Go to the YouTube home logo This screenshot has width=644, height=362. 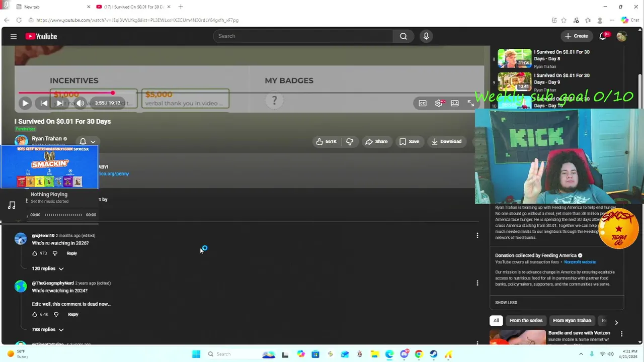(x=41, y=36)
